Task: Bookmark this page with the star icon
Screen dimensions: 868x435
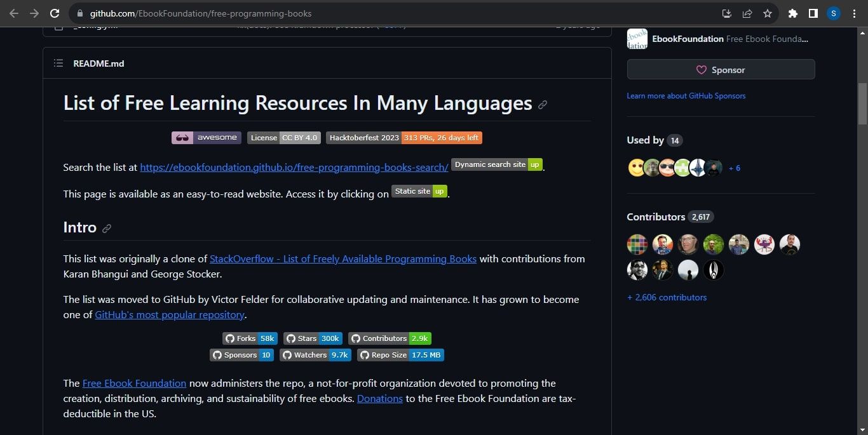Action: coord(767,13)
